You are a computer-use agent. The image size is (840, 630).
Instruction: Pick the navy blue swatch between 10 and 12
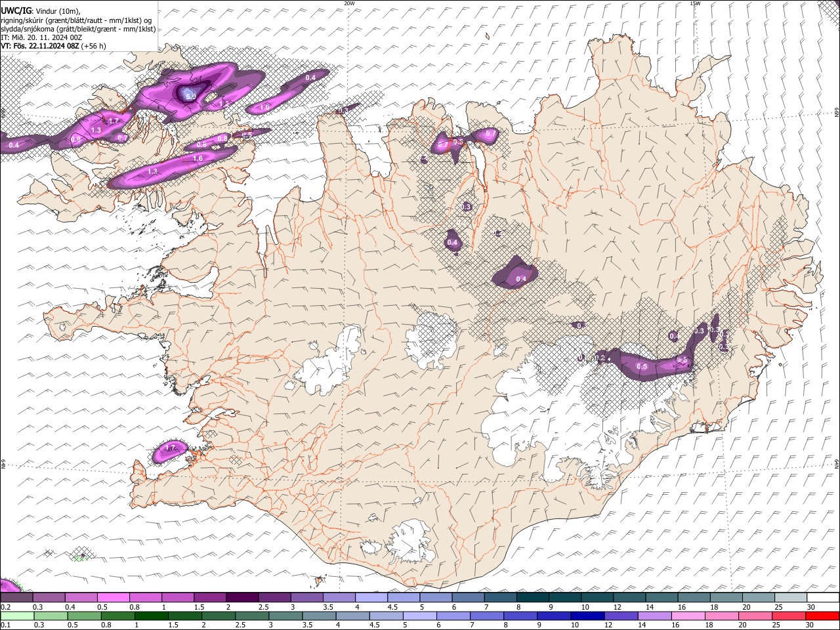587,616
